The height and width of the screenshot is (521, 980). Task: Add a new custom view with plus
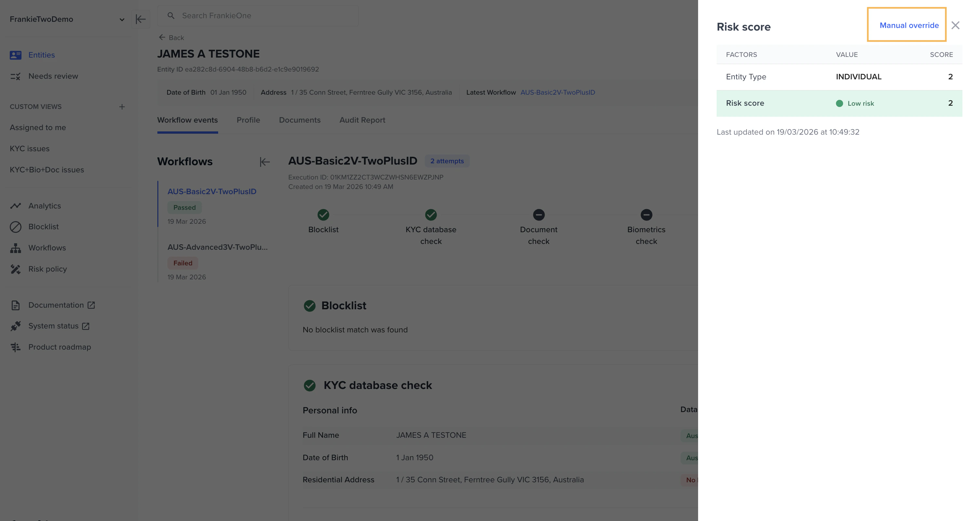pos(122,107)
